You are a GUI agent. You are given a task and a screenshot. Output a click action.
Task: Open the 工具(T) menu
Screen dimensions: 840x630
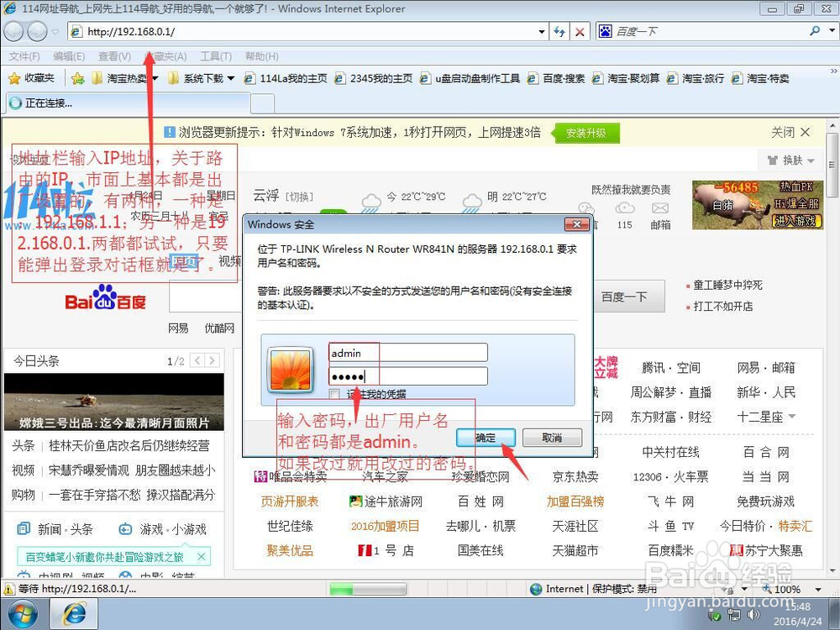(215, 56)
